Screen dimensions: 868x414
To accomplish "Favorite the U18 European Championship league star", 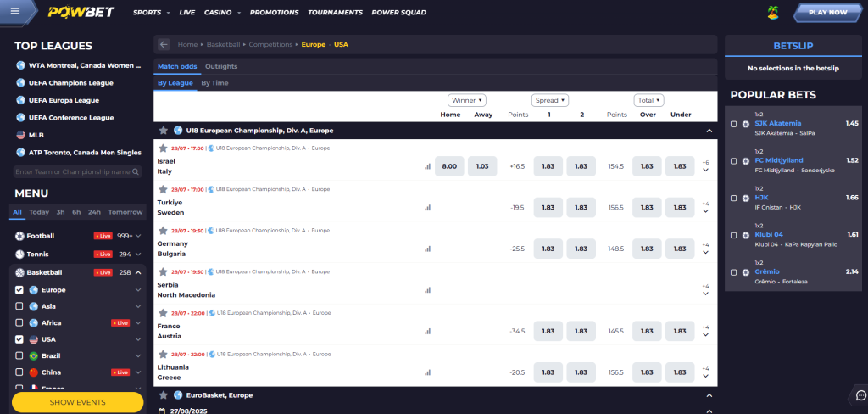I will pyautogui.click(x=164, y=131).
